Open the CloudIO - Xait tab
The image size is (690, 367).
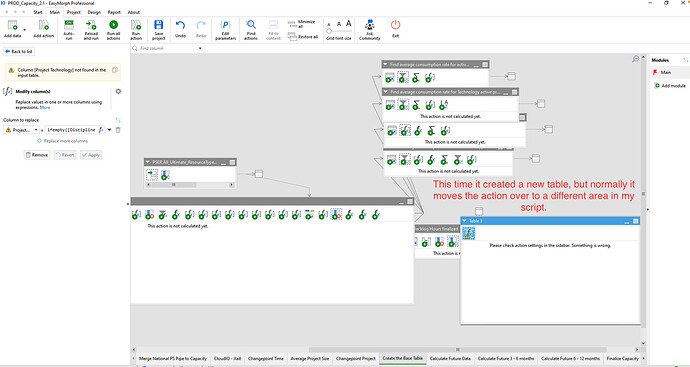[227, 359]
